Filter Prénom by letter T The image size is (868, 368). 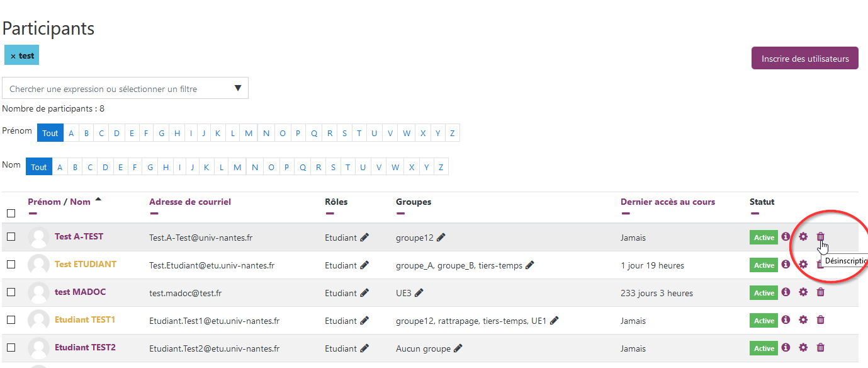[x=359, y=133]
